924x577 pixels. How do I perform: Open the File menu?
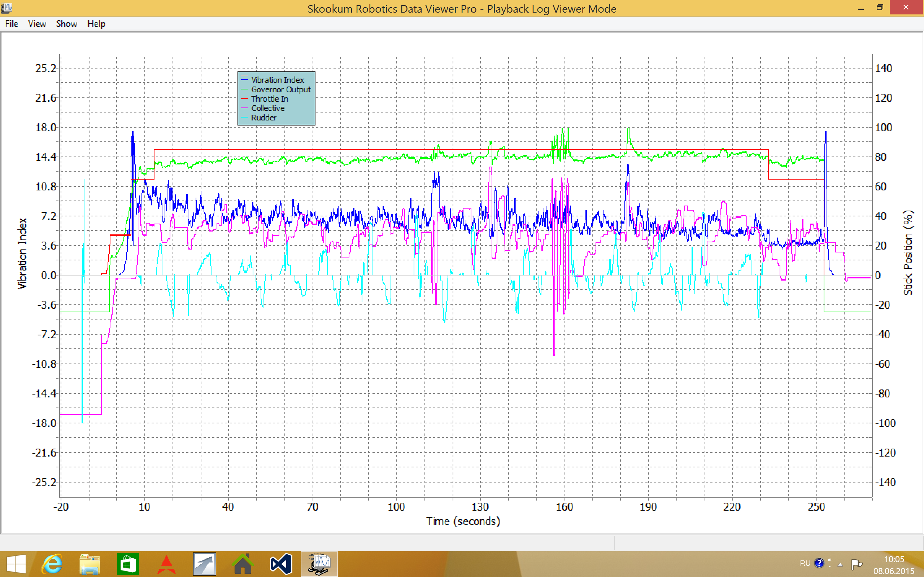tap(12, 24)
